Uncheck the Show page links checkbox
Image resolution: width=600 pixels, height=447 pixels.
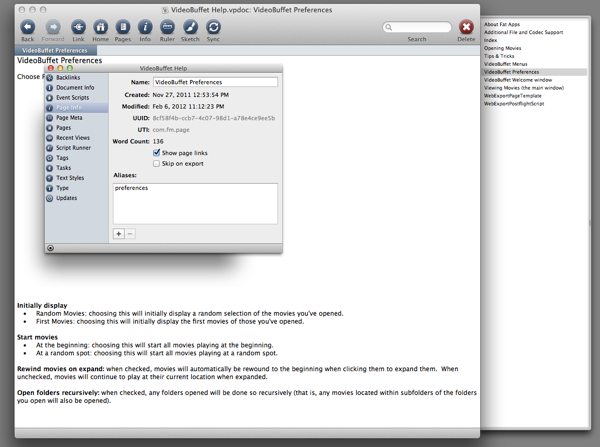(x=157, y=153)
